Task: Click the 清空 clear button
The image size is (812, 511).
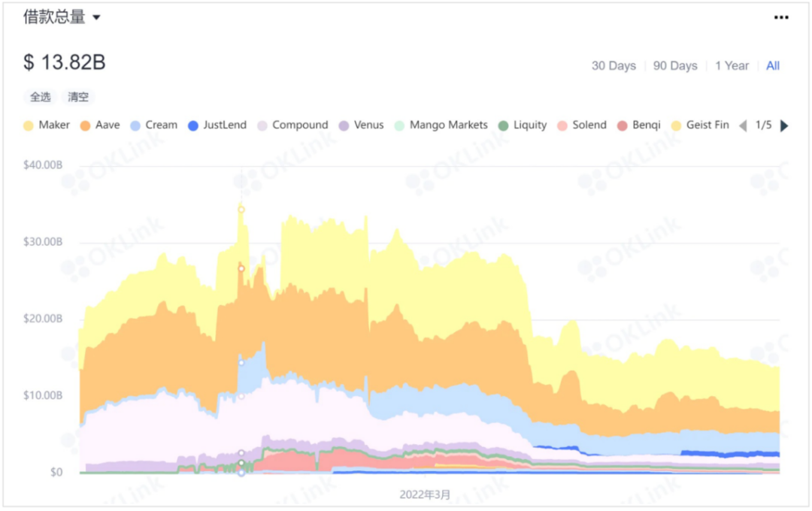Action: coord(78,97)
